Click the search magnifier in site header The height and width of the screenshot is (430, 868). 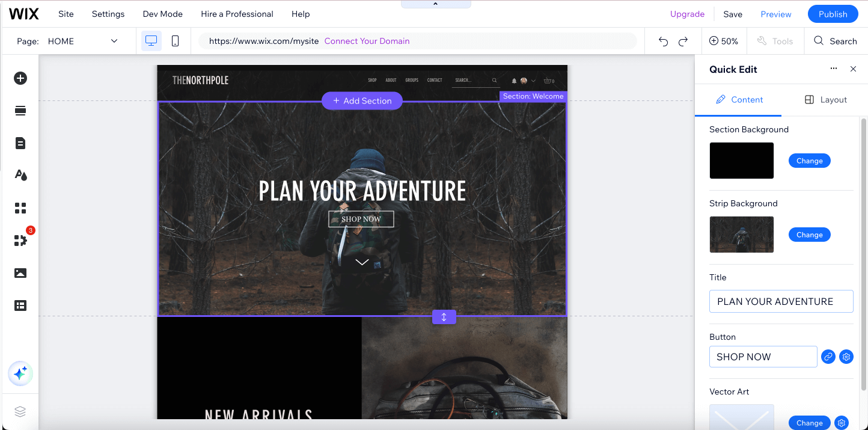point(495,80)
